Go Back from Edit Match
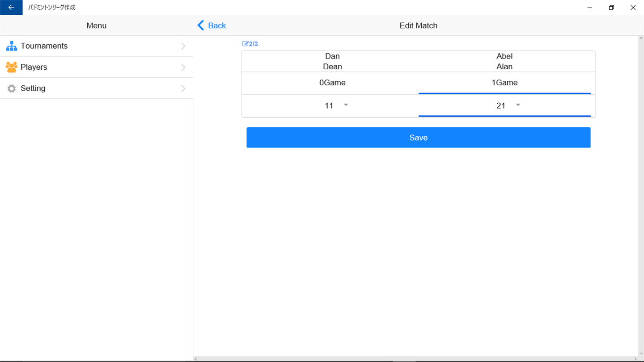Image resolution: width=644 pixels, height=362 pixels. [x=212, y=25]
